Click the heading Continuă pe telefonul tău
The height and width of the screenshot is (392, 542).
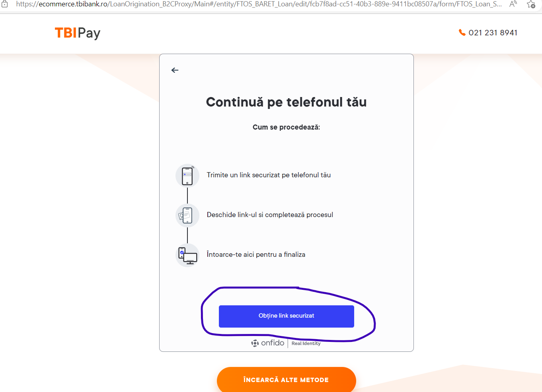286,102
